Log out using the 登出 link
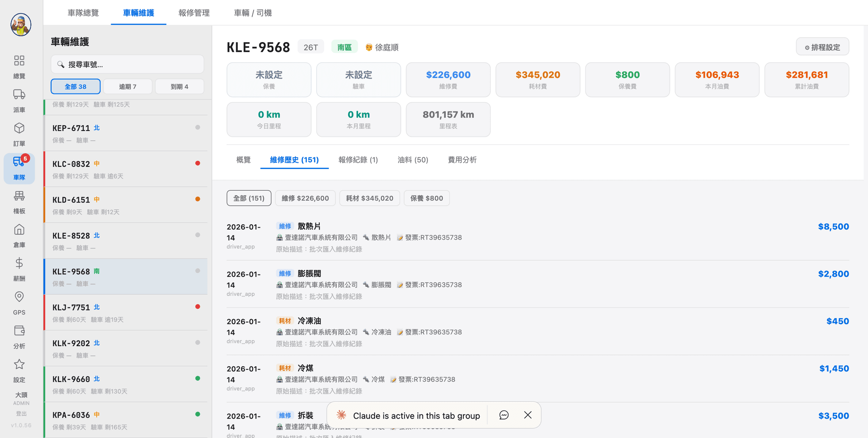The height and width of the screenshot is (438, 868). pos(21,414)
